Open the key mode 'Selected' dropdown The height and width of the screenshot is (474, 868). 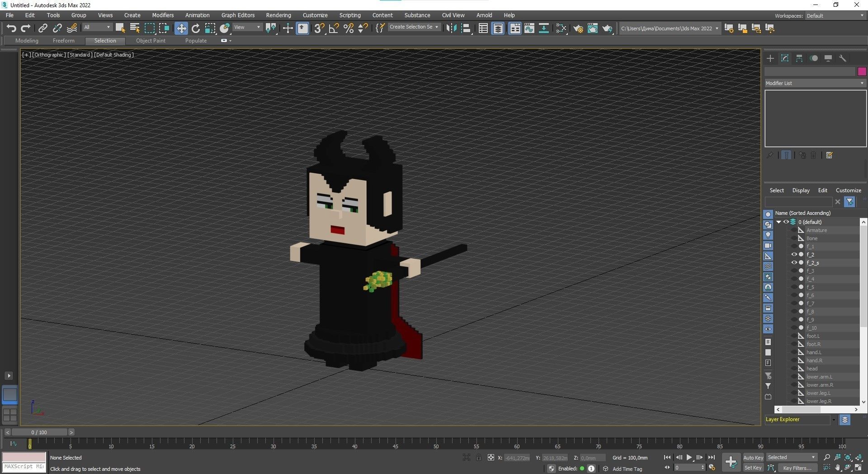(792, 457)
